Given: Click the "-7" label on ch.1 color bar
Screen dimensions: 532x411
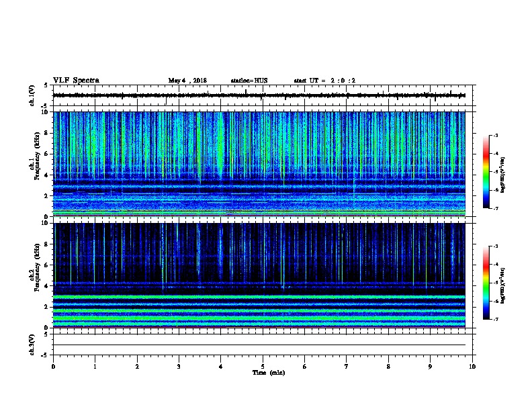Looking at the screenshot, I should (x=495, y=208).
